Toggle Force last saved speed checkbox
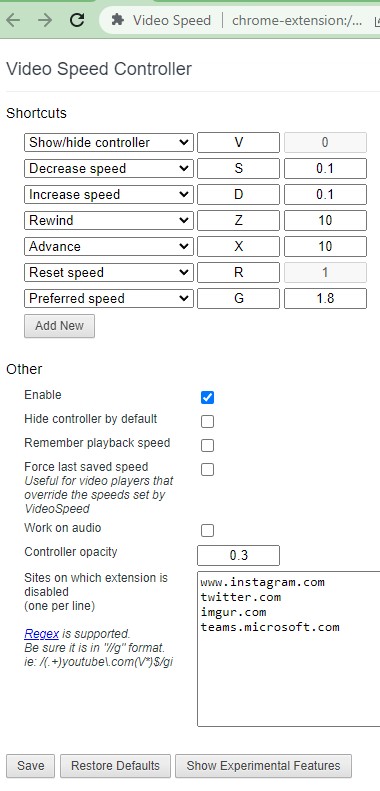This screenshot has height=791, width=380. (207, 470)
